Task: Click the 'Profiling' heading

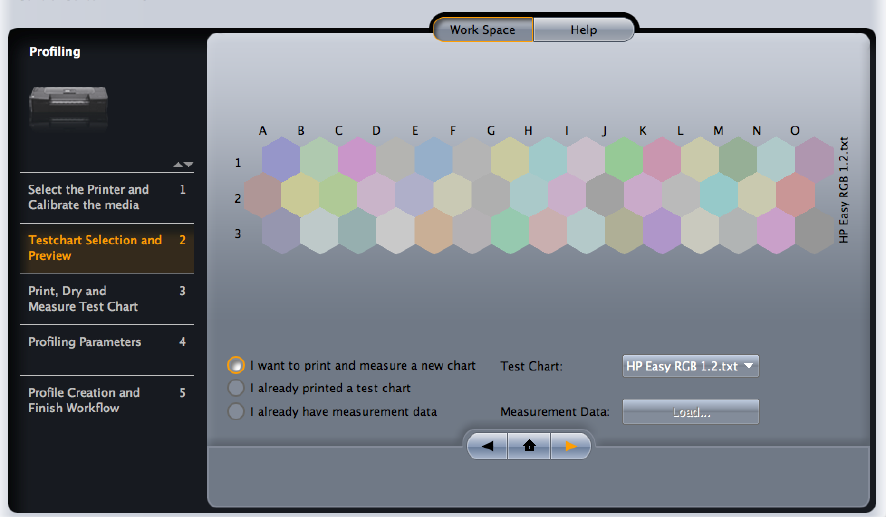Action: [55, 52]
